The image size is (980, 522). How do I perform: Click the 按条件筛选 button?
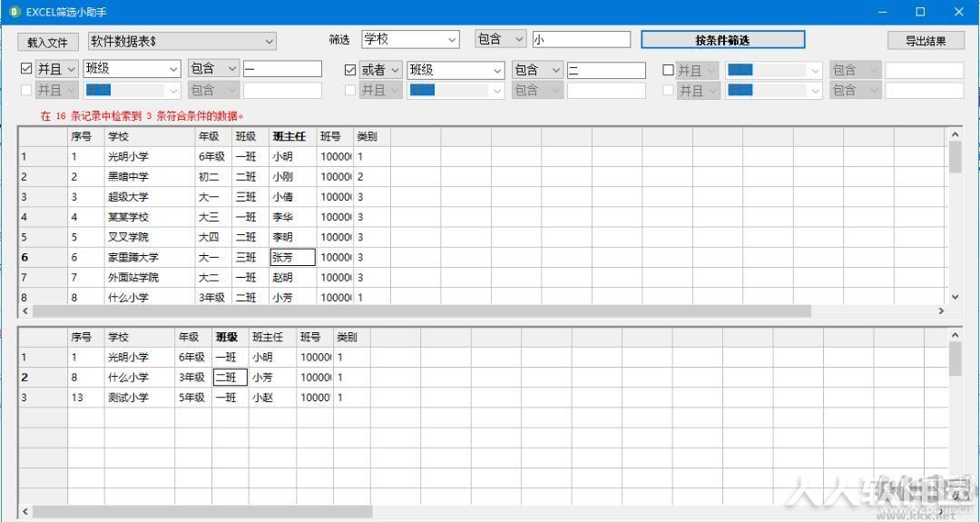pos(722,40)
